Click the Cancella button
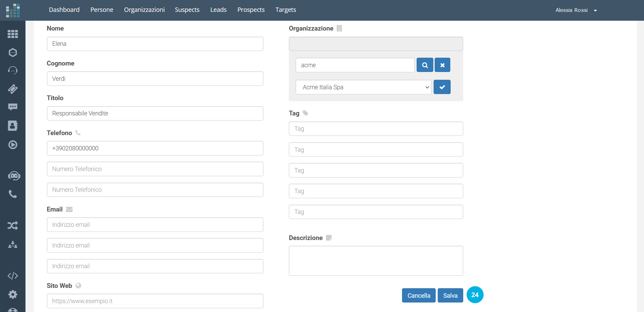This screenshot has height=312, width=644. (419, 295)
